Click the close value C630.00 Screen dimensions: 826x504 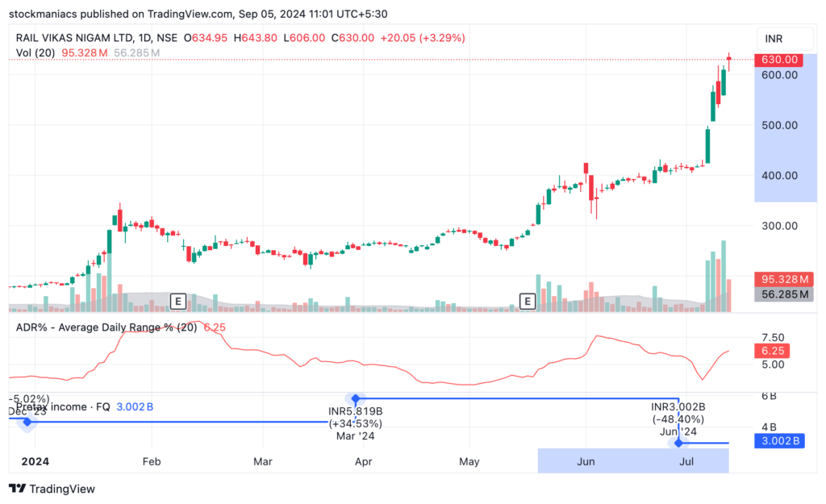(353, 38)
